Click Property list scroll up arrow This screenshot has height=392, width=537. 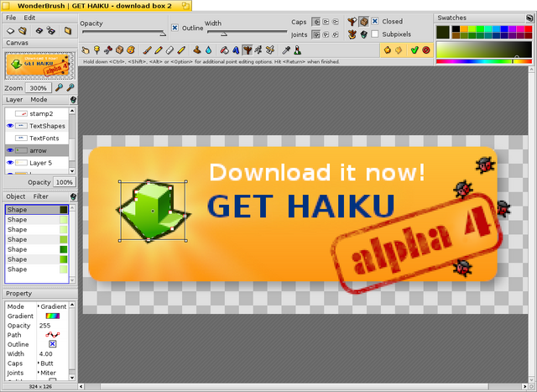click(x=72, y=305)
